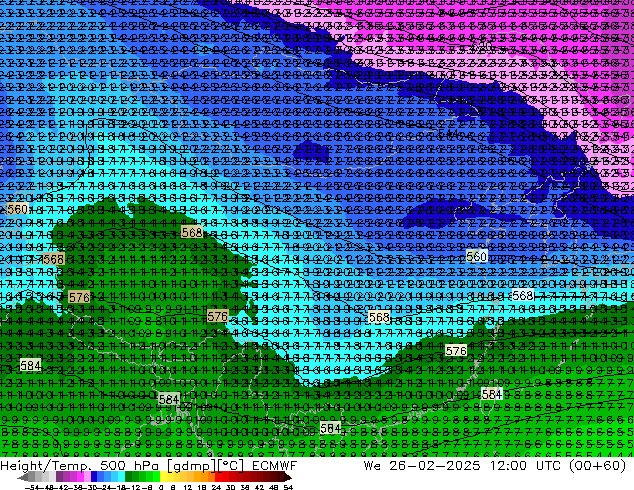Click the '560' contour label with white background
The image size is (634, 490).
click(x=476, y=256)
